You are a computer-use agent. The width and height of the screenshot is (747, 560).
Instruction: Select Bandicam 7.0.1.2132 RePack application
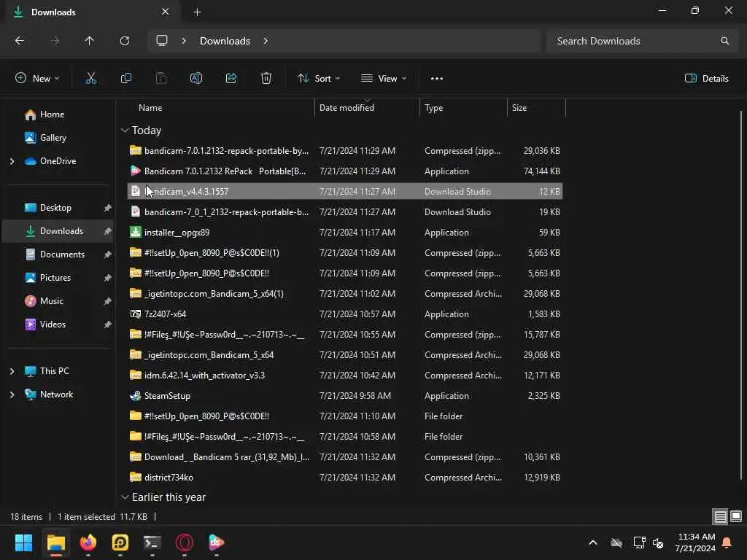[x=345, y=171]
